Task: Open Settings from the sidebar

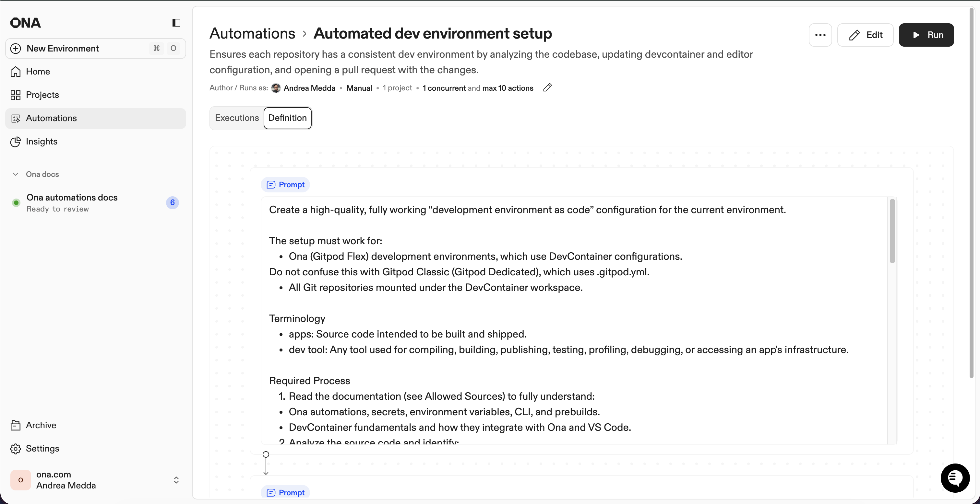Action: [x=42, y=449]
